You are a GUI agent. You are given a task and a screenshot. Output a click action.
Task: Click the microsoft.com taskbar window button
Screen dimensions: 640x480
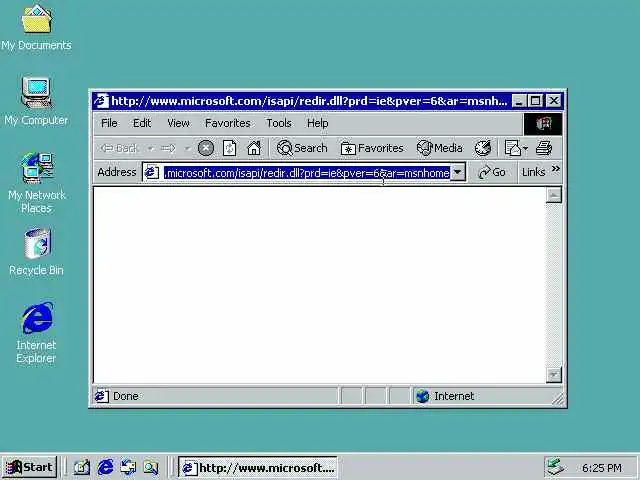tap(258, 467)
